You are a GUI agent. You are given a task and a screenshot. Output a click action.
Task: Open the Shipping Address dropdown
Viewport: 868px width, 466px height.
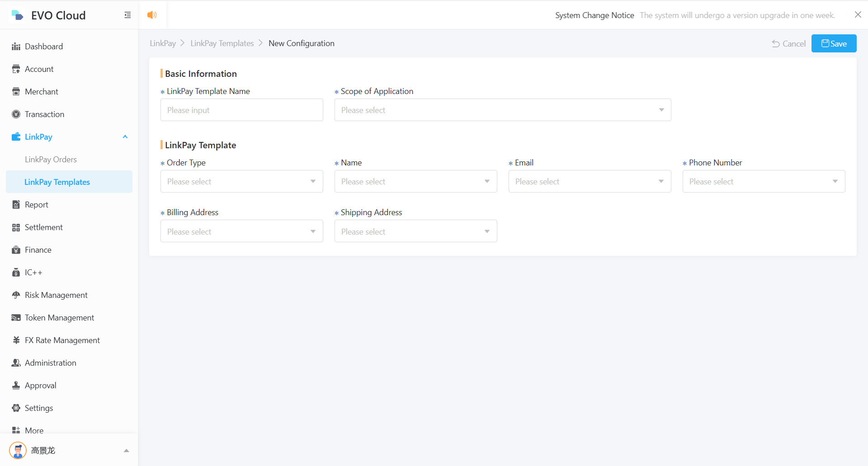tap(415, 231)
